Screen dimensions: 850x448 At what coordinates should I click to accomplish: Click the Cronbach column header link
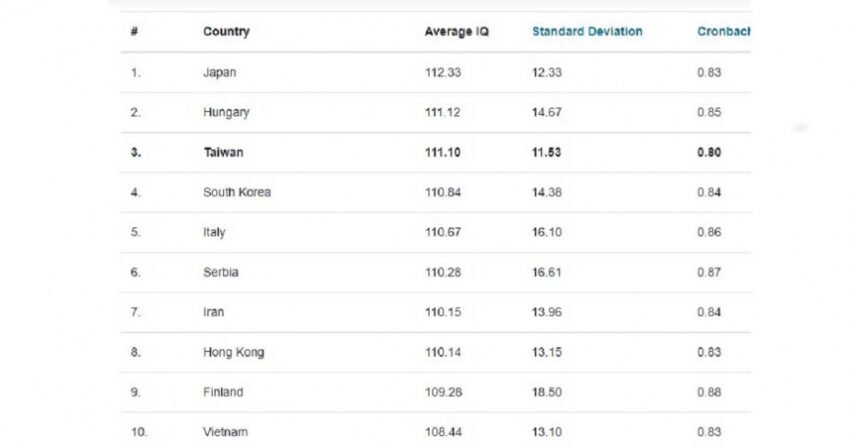click(x=724, y=31)
